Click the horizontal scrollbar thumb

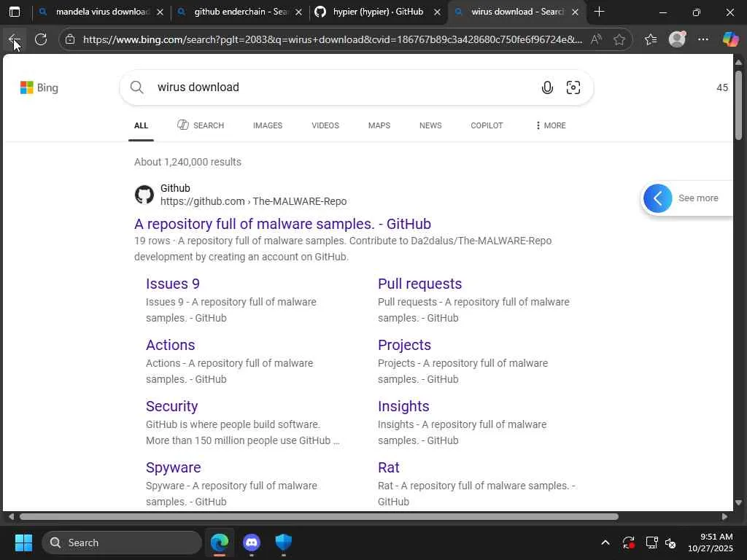(x=319, y=517)
